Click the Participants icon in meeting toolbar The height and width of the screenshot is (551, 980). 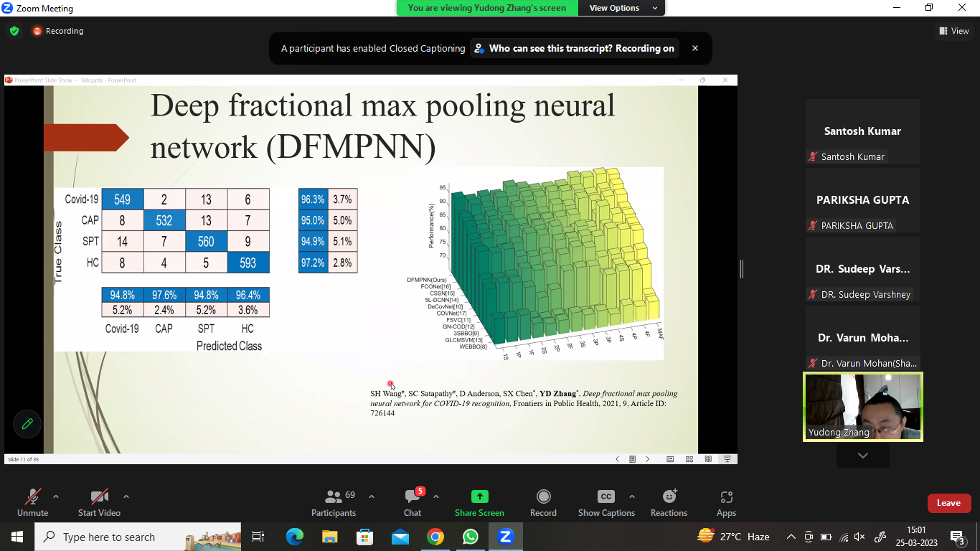pyautogui.click(x=334, y=497)
